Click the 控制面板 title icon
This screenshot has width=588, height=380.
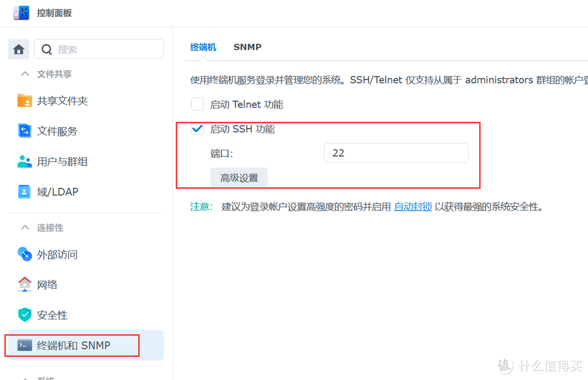21,13
